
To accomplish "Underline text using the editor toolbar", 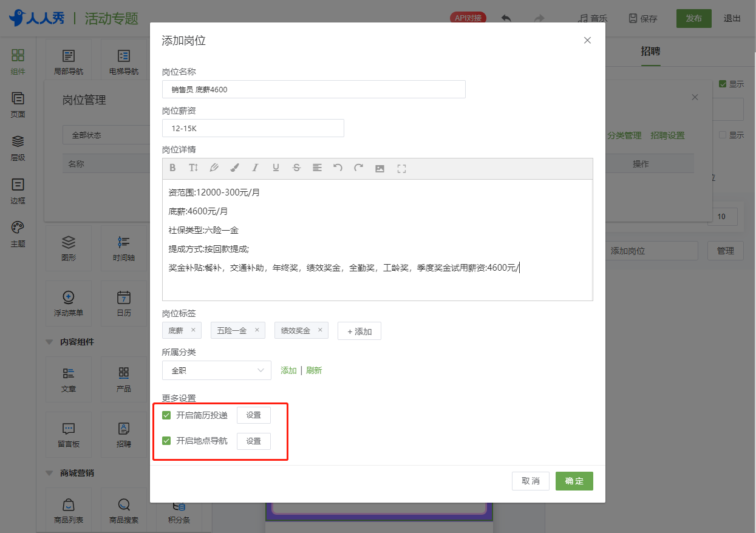I will 276,168.
